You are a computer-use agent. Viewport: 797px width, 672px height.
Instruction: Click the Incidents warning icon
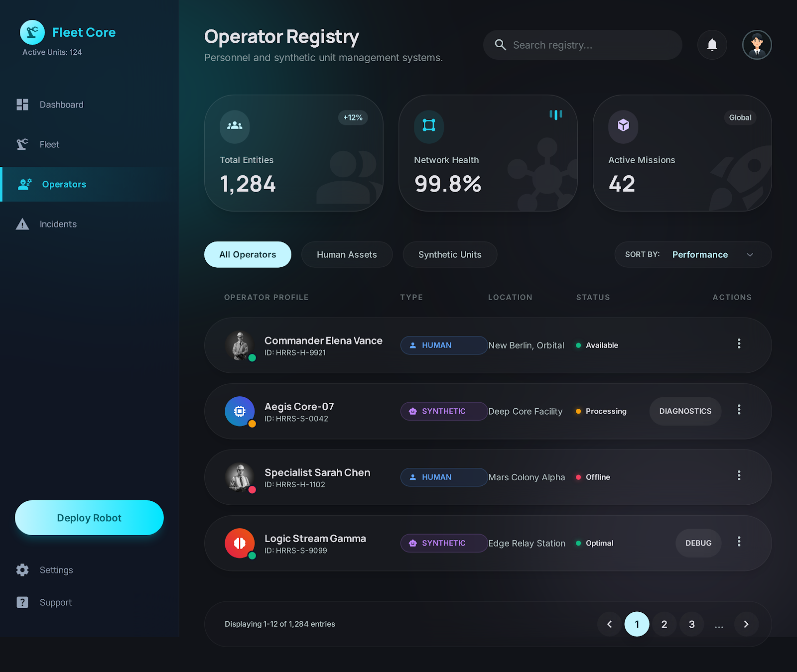point(22,224)
